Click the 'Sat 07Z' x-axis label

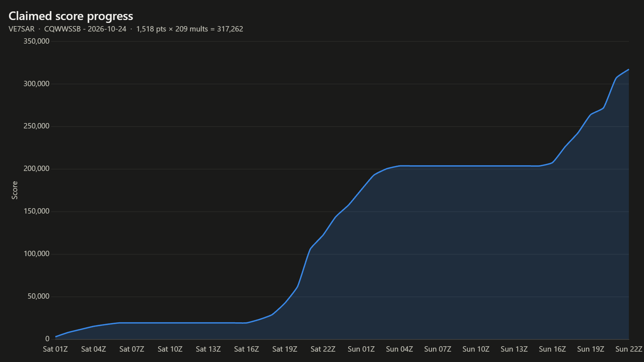coord(132,349)
